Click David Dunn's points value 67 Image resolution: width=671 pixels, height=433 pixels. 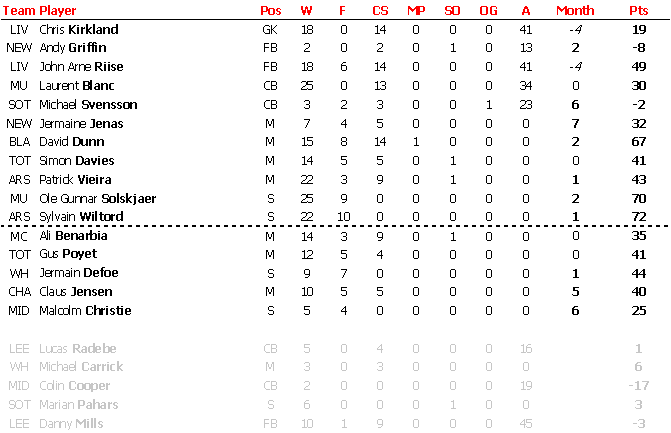(x=638, y=142)
